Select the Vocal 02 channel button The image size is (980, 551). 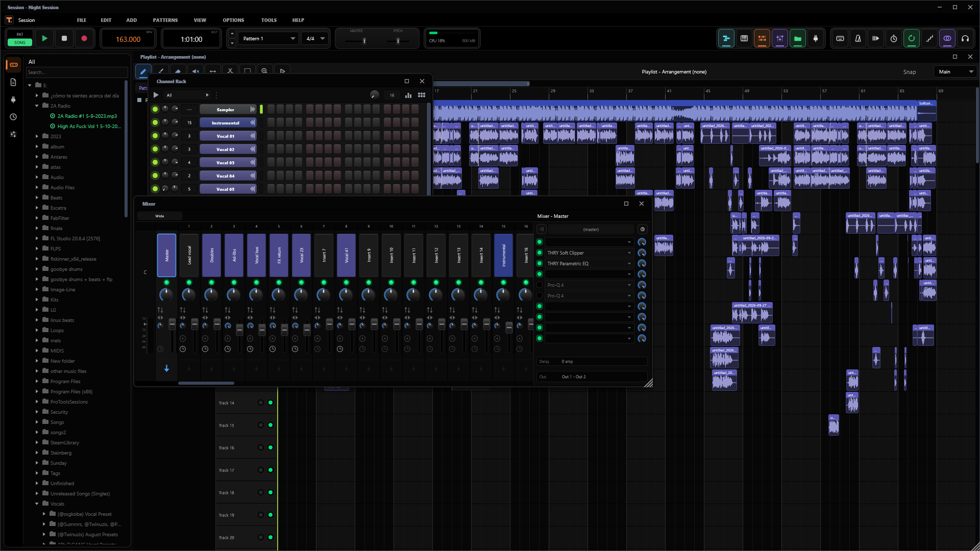click(228, 149)
